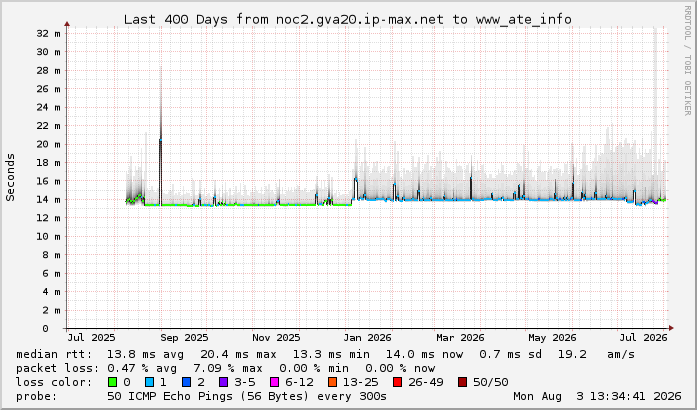Click the dark red 50/50 loss swatch
Image resolution: width=697 pixels, height=410 pixels.
click(x=462, y=382)
